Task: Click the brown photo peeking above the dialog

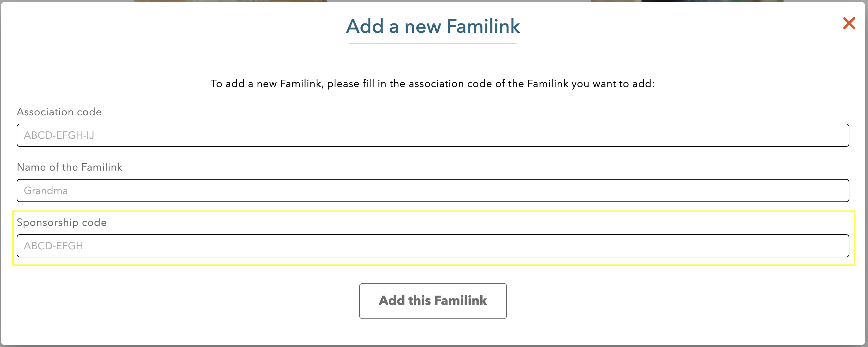Action: click(230, 1)
